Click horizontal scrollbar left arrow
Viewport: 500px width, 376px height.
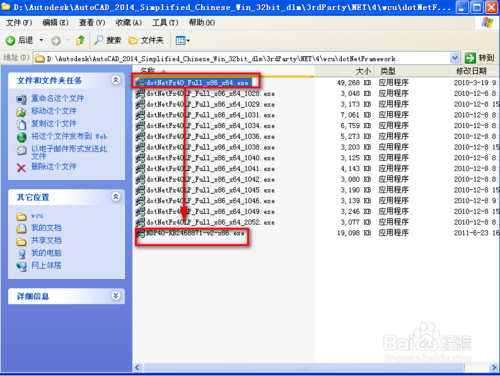138,367
